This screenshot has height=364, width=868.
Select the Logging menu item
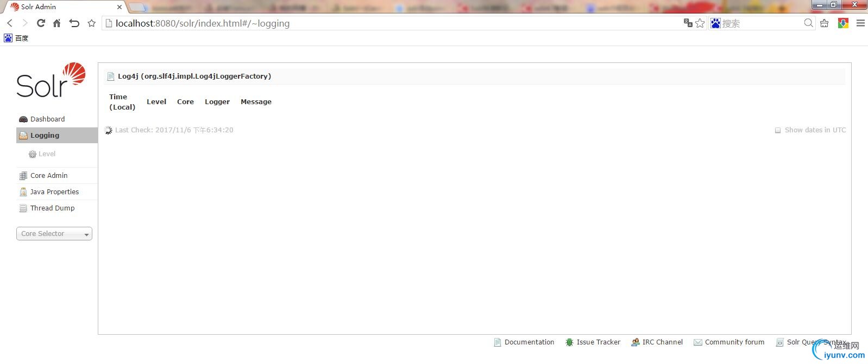(57, 135)
